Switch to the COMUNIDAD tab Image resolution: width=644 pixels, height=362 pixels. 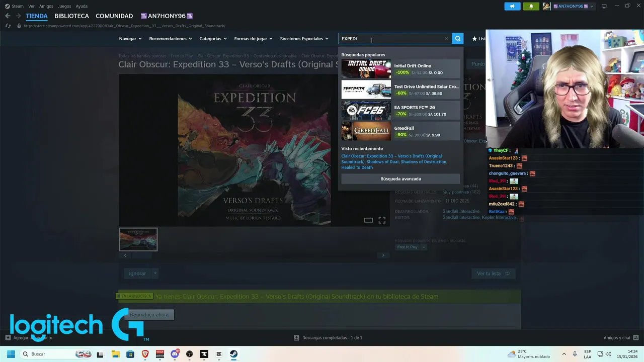[x=114, y=16]
